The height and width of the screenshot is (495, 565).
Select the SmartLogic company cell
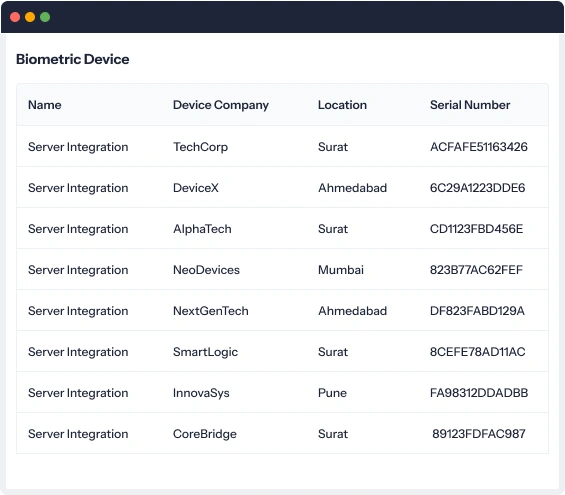[205, 352]
